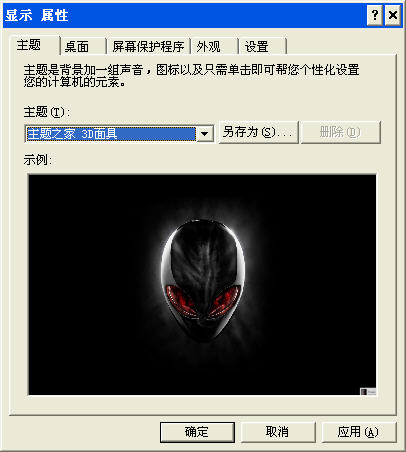Close the 显示 属性 dialog
This screenshot has width=406, height=452.
(x=393, y=15)
